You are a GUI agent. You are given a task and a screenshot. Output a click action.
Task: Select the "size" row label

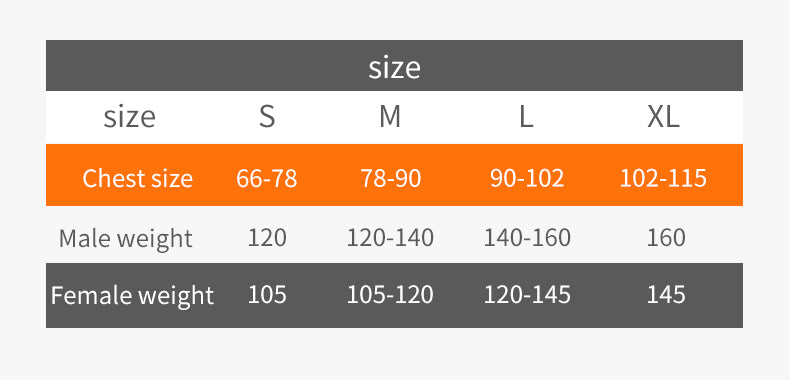pos(129,117)
